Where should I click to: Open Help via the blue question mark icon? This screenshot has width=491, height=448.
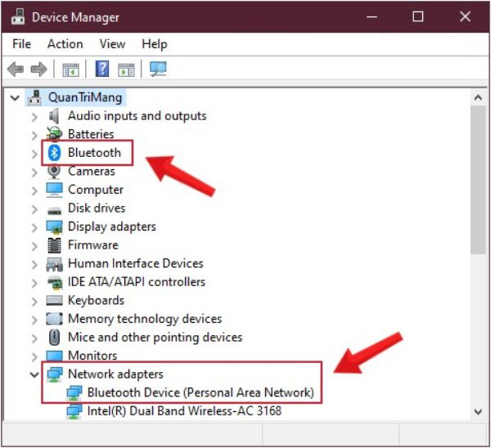pyautogui.click(x=102, y=69)
